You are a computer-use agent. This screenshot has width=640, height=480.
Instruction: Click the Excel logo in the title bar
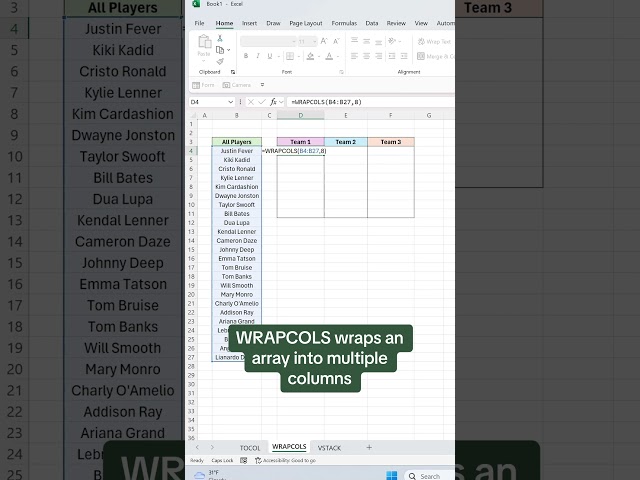click(196, 4)
